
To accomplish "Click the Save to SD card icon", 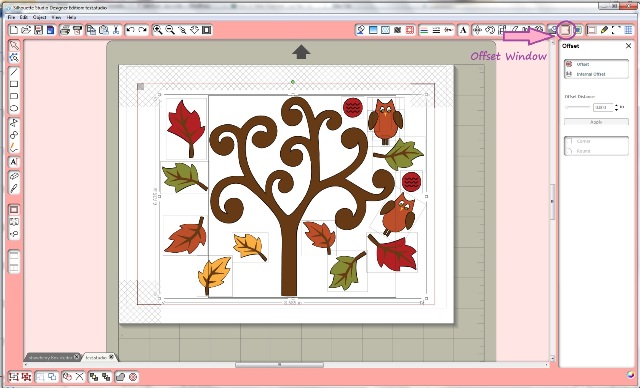I will 51,30.
